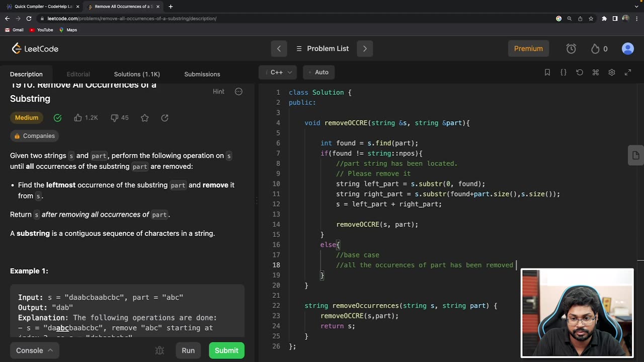This screenshot has width=644, height=362.
Task: Open the Solutions (1.1K) tab
Action: pyautogui.click(x=137, y=74)
